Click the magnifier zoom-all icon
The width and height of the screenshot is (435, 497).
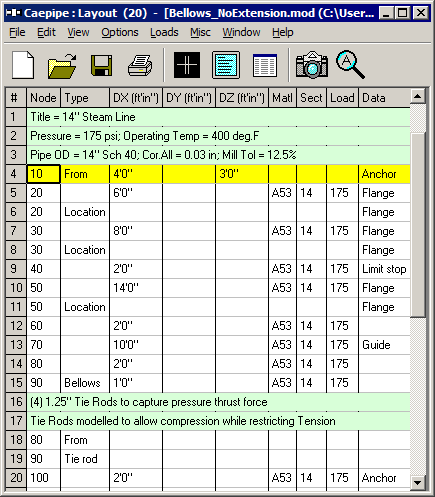pos(350,64)
